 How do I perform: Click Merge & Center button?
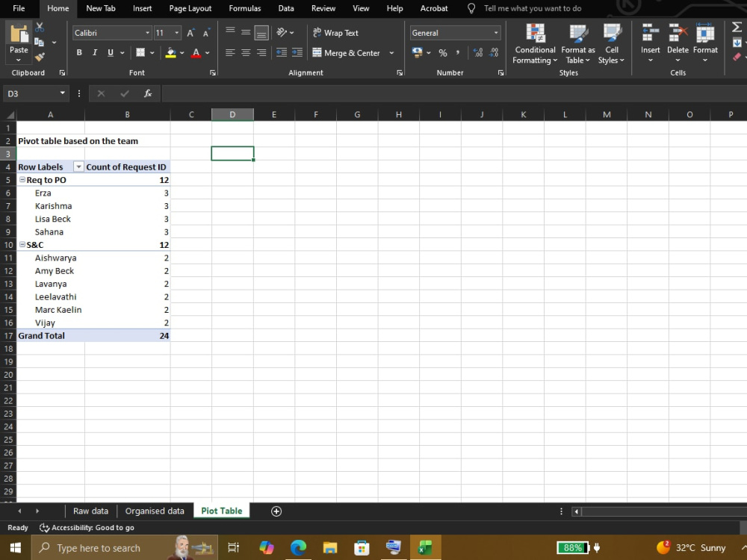pyautogui.click(x=347, y=53)
